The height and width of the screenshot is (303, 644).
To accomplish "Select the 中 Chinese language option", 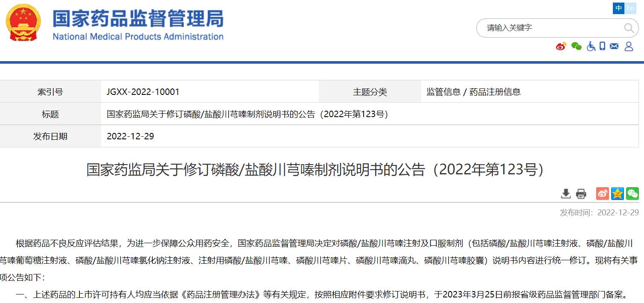I will pyautogui.click(x=618, y=9).
